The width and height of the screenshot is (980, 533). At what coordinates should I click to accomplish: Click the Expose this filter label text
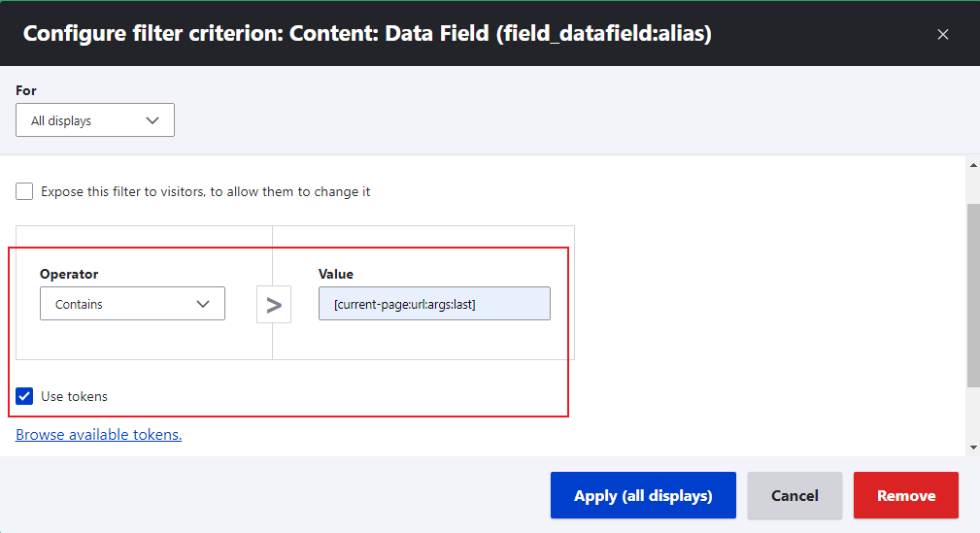pyautogui.click(x=205, y=192)
